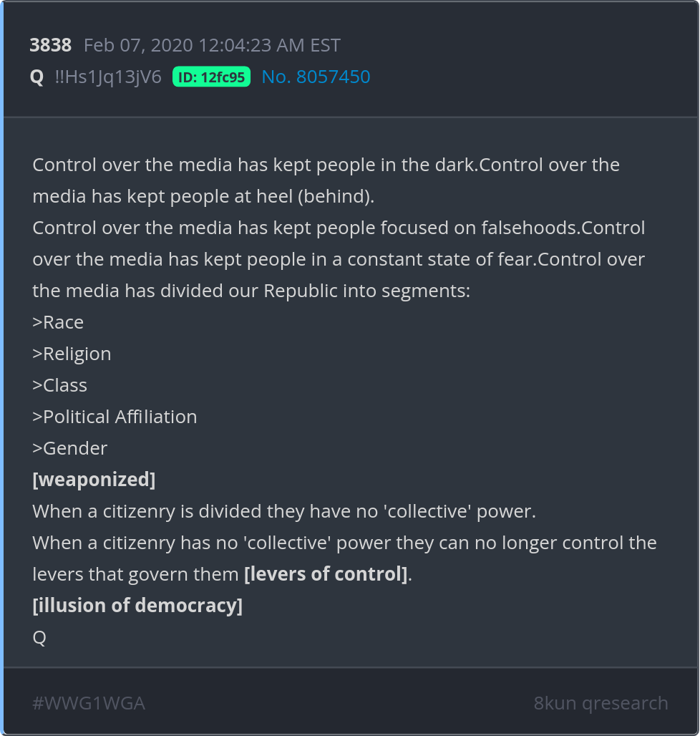This screenshot has width=700, height=736.
Task: Click the blue left border strip
Action: coord(2,368)
